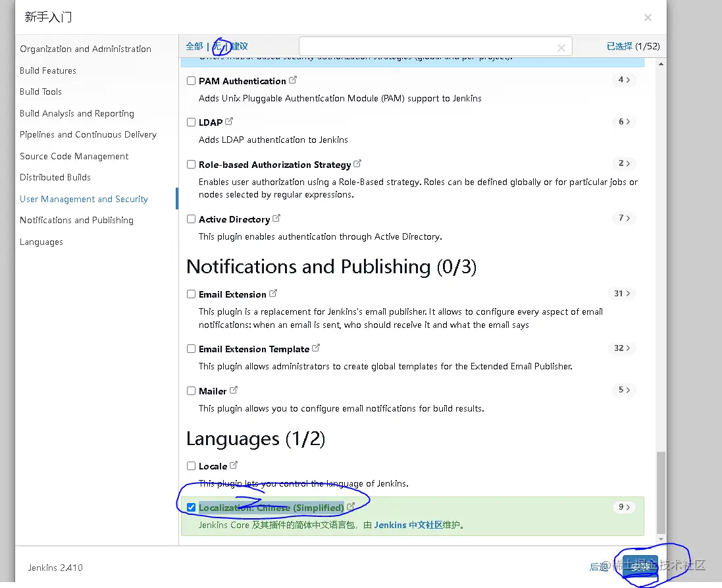Go back with 后退 link
Screen dimensions: 722x588
[x=599, y=567]
